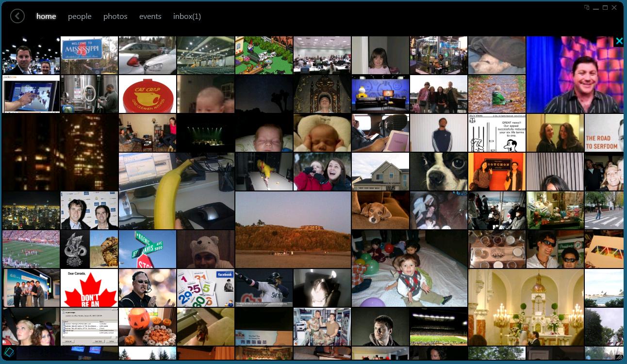
Task: Open the serious man in dark jacket portrait
Action: click(380, 327)
